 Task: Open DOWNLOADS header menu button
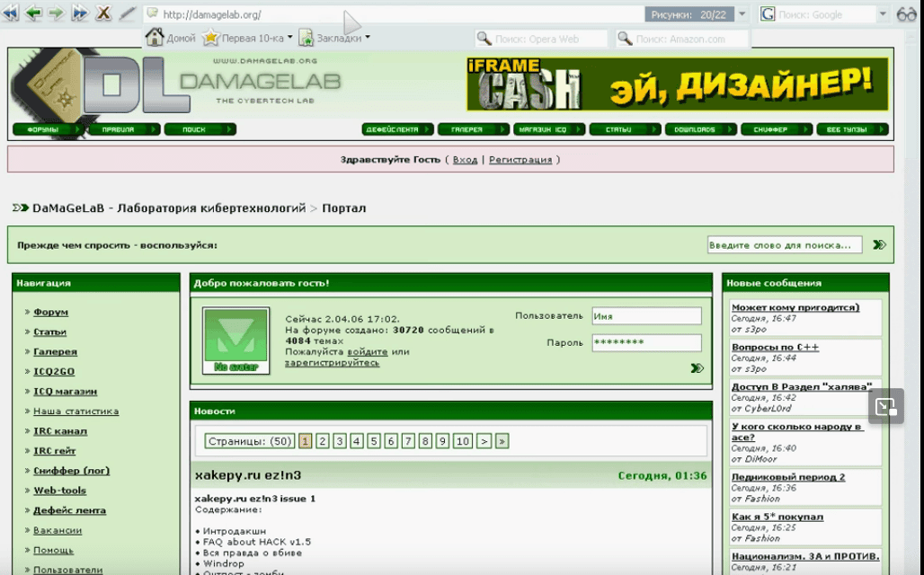(701, 129)
